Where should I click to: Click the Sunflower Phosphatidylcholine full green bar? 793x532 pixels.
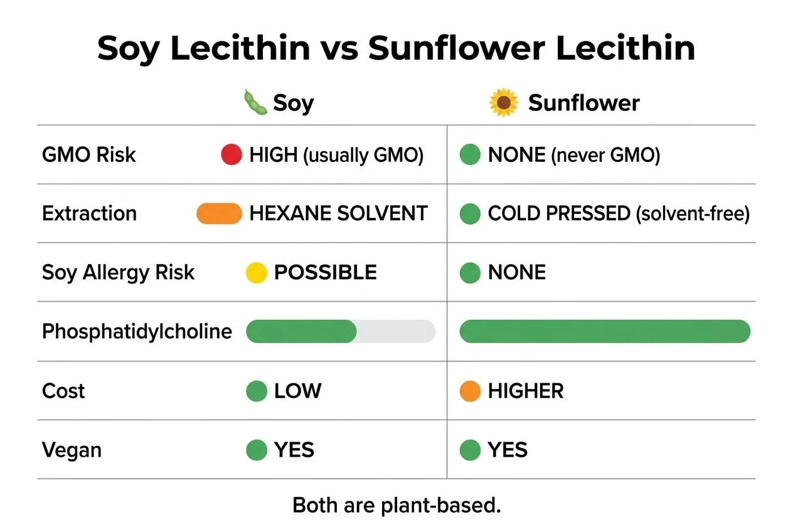tap(605, 331)
